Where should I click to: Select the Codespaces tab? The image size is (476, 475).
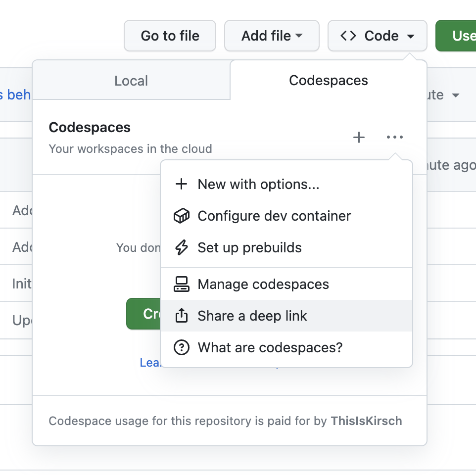pyautogui.click(x=328, y=80)
